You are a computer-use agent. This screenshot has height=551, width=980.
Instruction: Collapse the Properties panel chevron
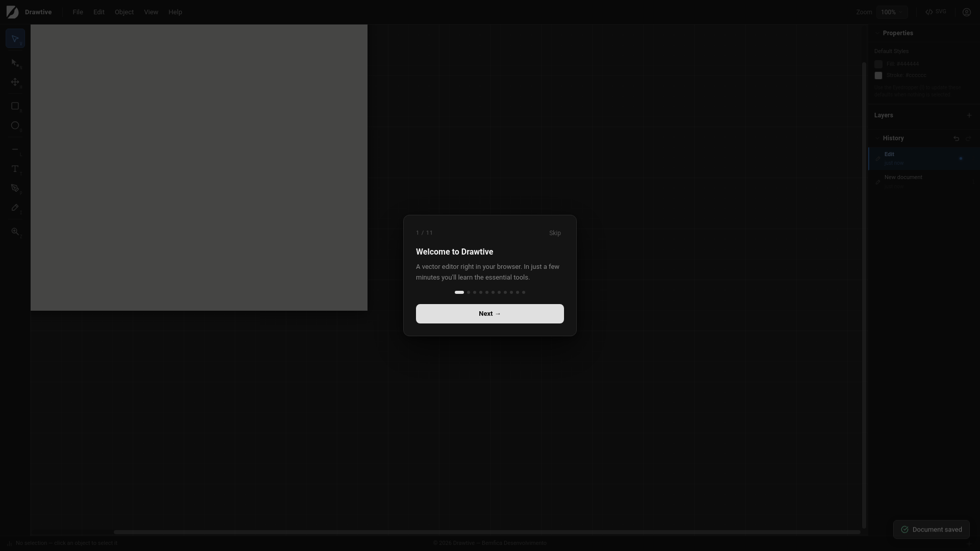pyautogui.click(x=877, y=33)
